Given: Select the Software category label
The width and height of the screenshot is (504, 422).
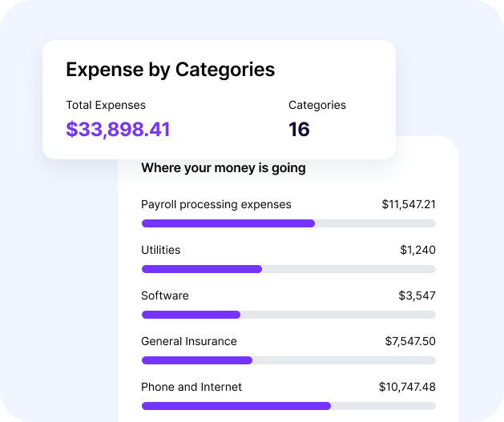Looking at the screenshot, I should (165, 295).
